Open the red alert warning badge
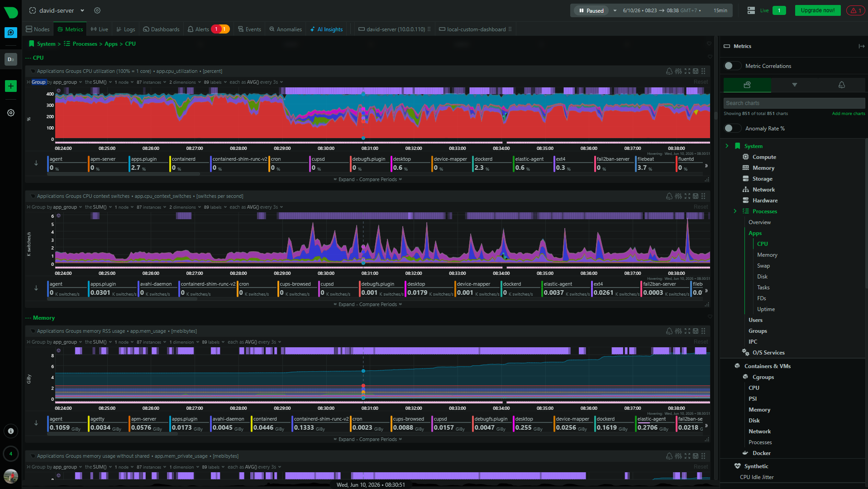Screen dimensions: 868x489 pyautogui.click(x=855, y=10)
